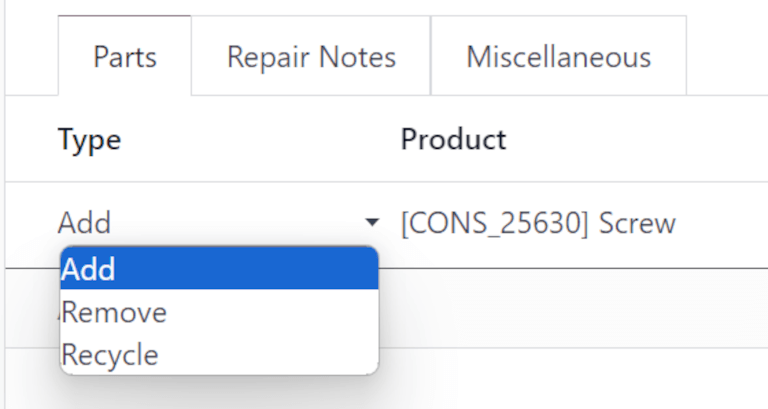Click the Type column header
Viewport: 768px width, 409px height.
pos(89,139)
